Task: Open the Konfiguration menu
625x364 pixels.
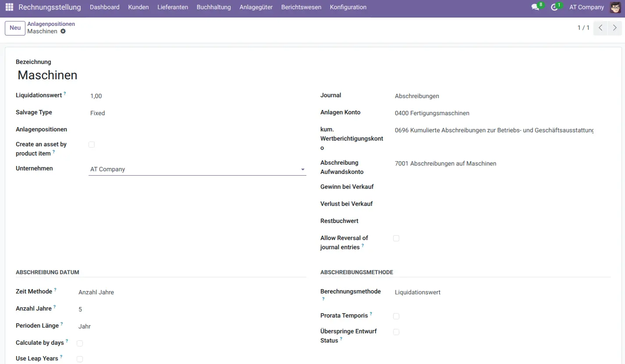Action: tap(348, 7)
